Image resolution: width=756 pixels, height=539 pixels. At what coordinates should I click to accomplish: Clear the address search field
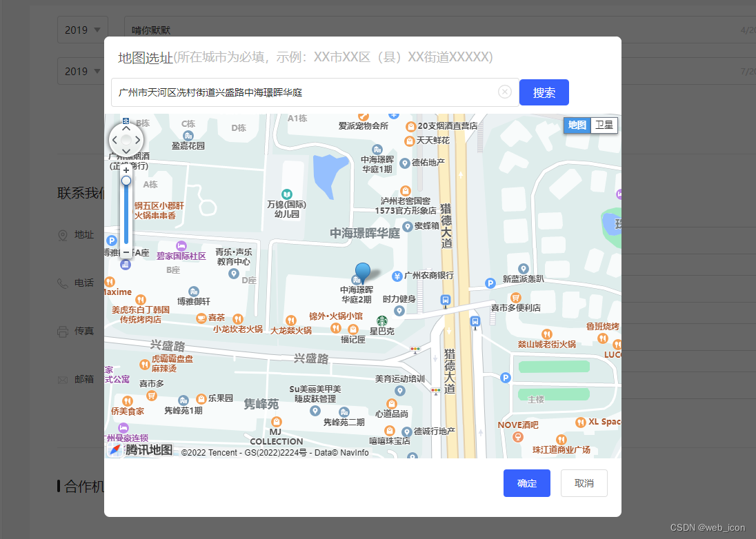point(504,92)
